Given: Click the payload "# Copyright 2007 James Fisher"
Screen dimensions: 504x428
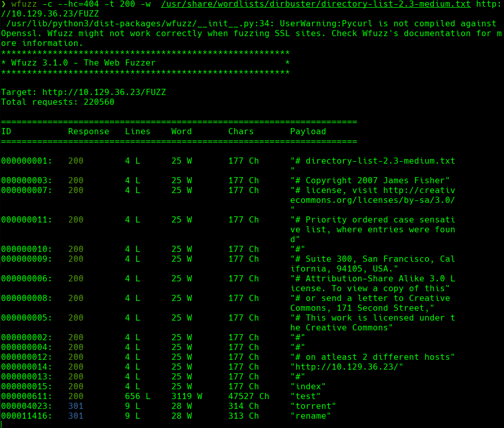Looking at the screenshot, I should [370, 181].
